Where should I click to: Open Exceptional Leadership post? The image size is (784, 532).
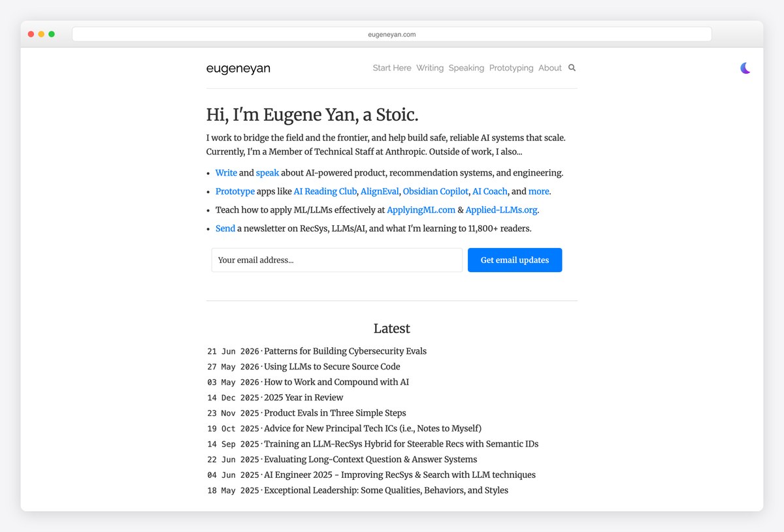coord(386,490)
